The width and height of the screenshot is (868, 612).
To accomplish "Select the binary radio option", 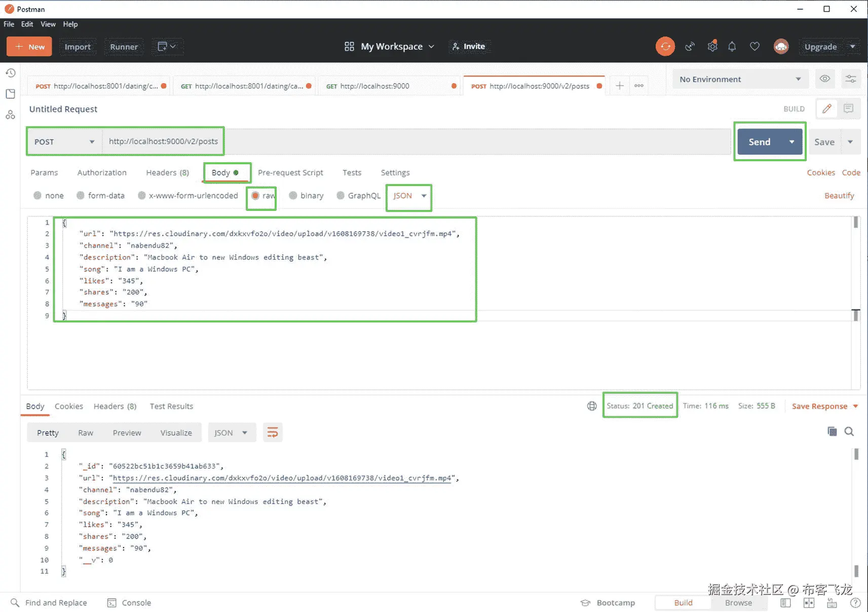I will pyautogui.click(x=293, y=196).
